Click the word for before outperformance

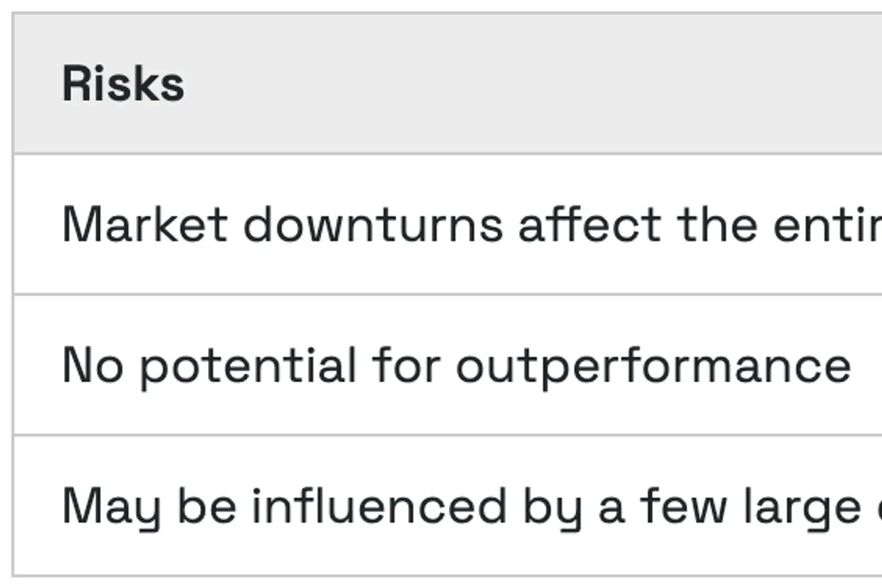(x=406, y=365)
